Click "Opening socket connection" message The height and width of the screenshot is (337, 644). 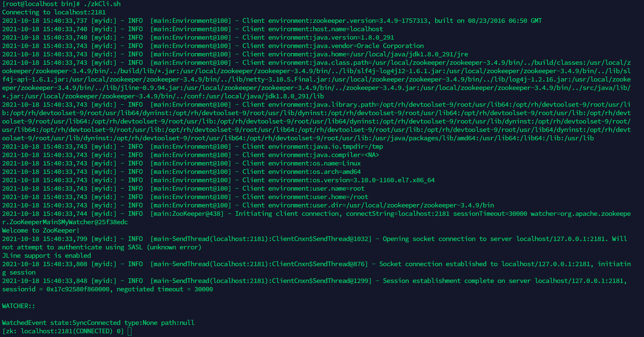[x=429, y=239]
